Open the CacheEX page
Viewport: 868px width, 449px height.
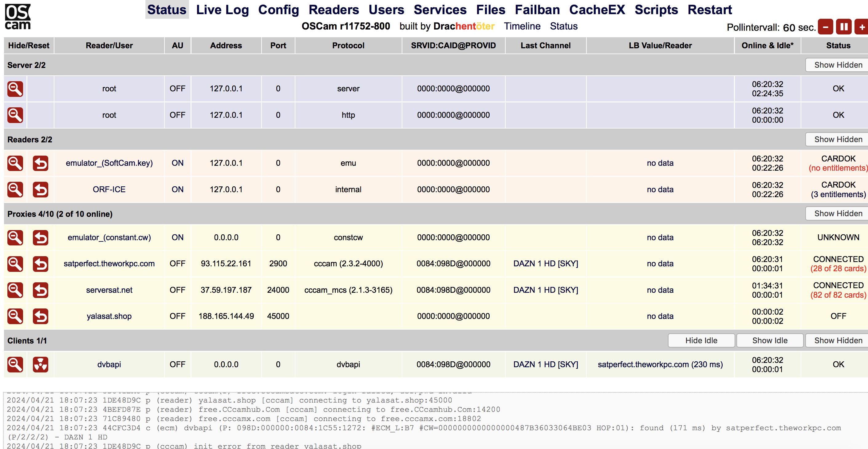click(x=597, y=10)
